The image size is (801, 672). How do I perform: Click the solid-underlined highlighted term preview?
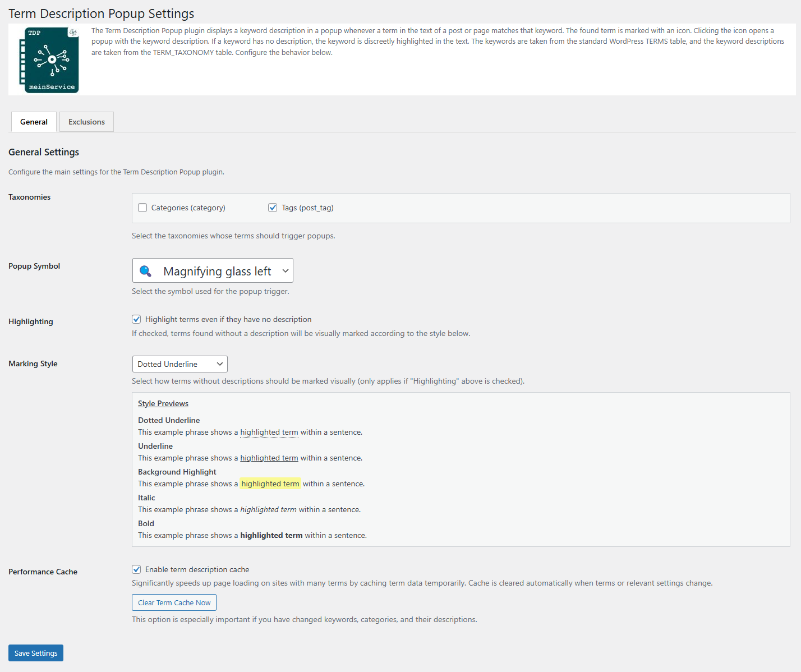pos(269,458)
